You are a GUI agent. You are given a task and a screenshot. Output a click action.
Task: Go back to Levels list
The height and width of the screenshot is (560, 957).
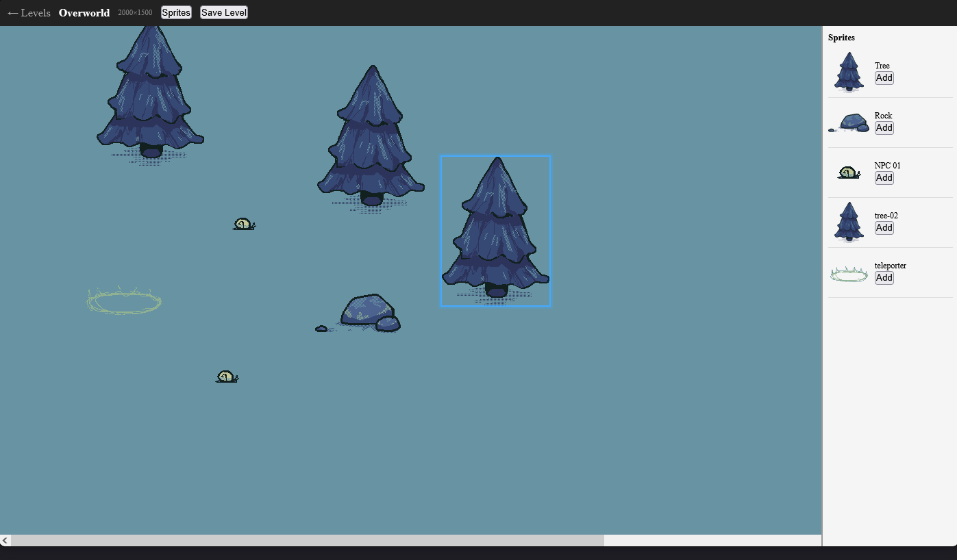point(29,13)
